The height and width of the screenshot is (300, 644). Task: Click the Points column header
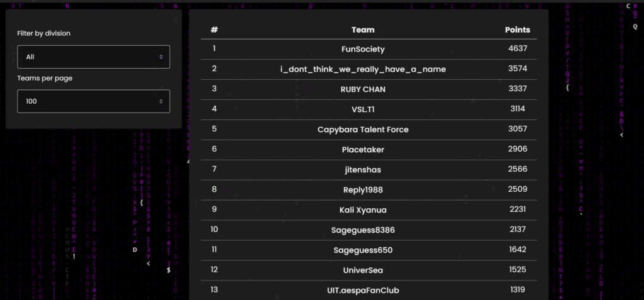pyautogui.click(x=517, y=30)
